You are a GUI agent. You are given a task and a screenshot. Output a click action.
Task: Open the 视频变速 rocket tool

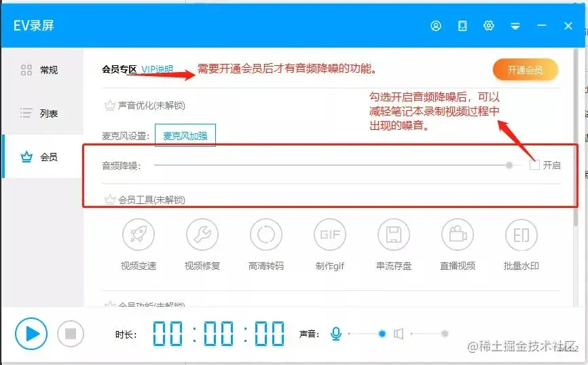click(x=139, y=234)
